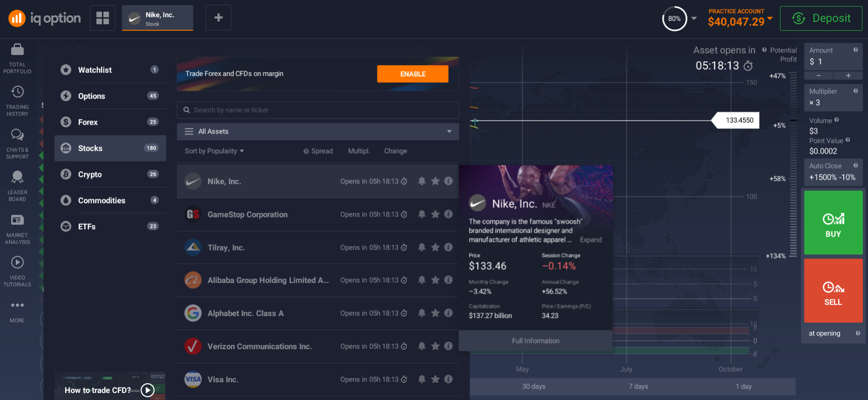Viewport: 868px width, 400px height.
Task: Click the Multiplier help question icon
Action: 855,91
